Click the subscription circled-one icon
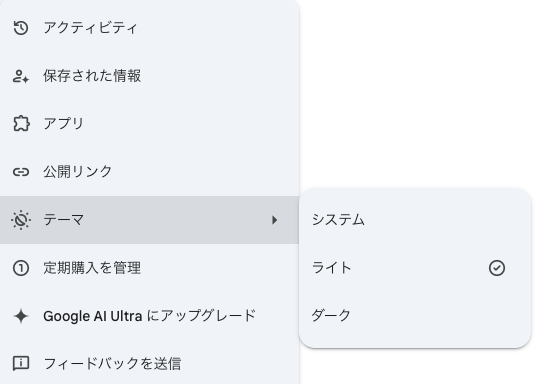The height and width of the screenshot is (384, 553). tap(21, 268)
